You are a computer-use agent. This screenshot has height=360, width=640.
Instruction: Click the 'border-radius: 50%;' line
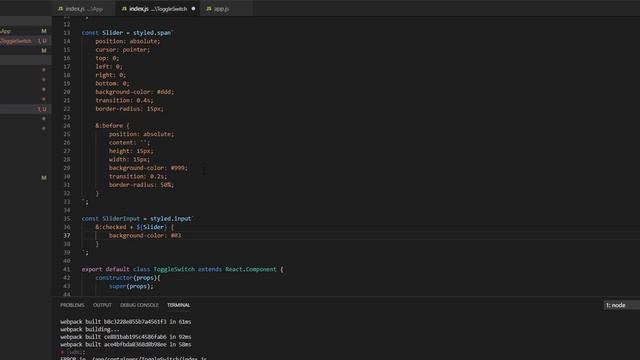[x=141, y=185]
